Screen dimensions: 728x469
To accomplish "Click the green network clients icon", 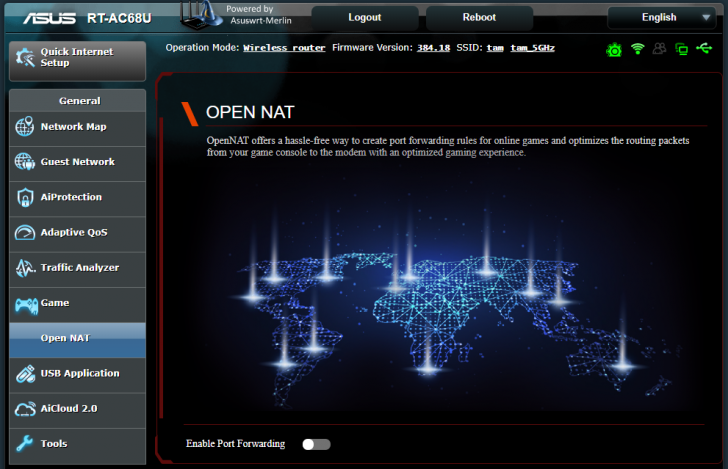I will click(682, 49).
